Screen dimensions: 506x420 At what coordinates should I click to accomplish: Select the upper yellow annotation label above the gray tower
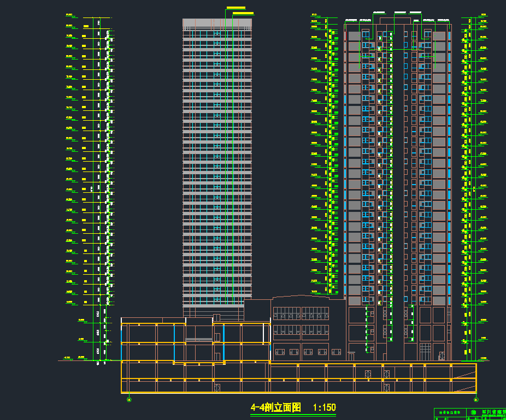pos(236,8)
